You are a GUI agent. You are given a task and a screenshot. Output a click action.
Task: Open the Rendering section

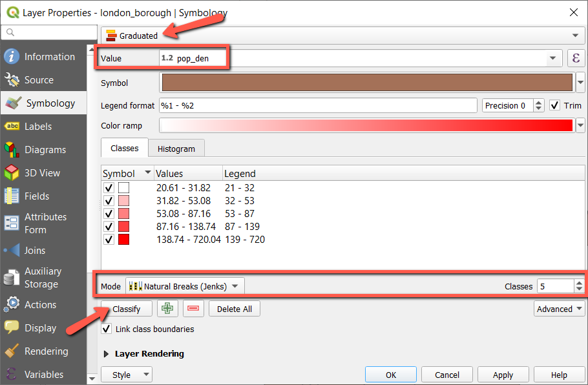[x=46, y=351]
